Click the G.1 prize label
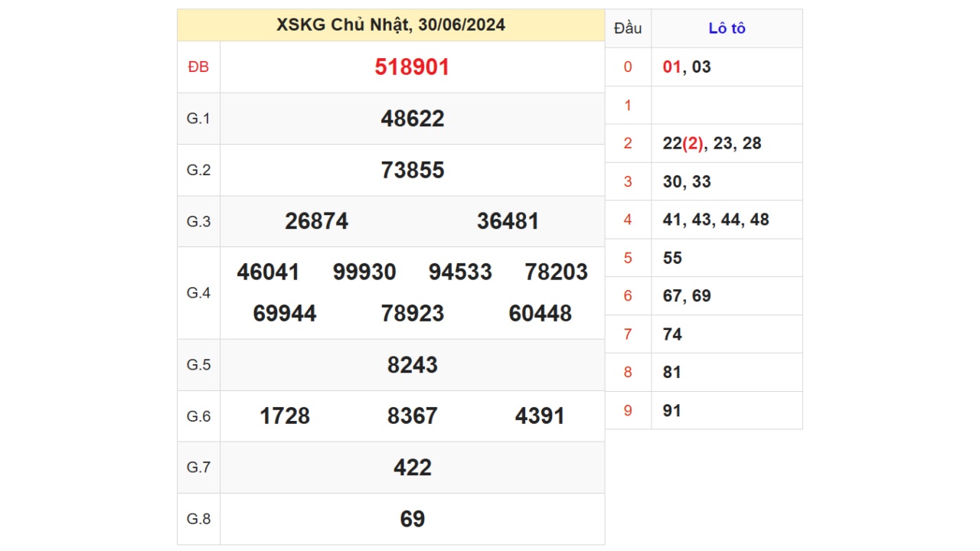980x551 pixels. pyautogui.click(x=198, y=119)
